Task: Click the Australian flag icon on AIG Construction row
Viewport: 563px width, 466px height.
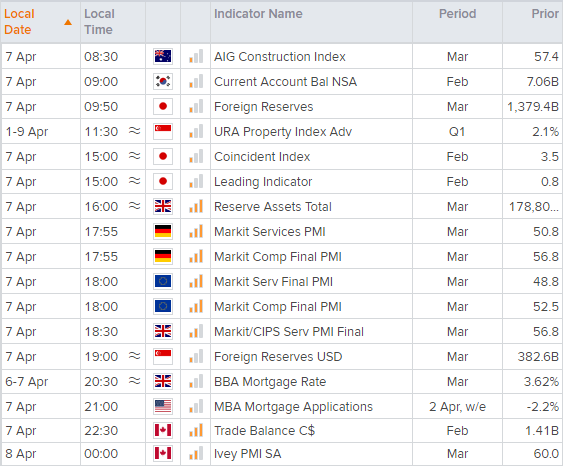Action: 163,56
